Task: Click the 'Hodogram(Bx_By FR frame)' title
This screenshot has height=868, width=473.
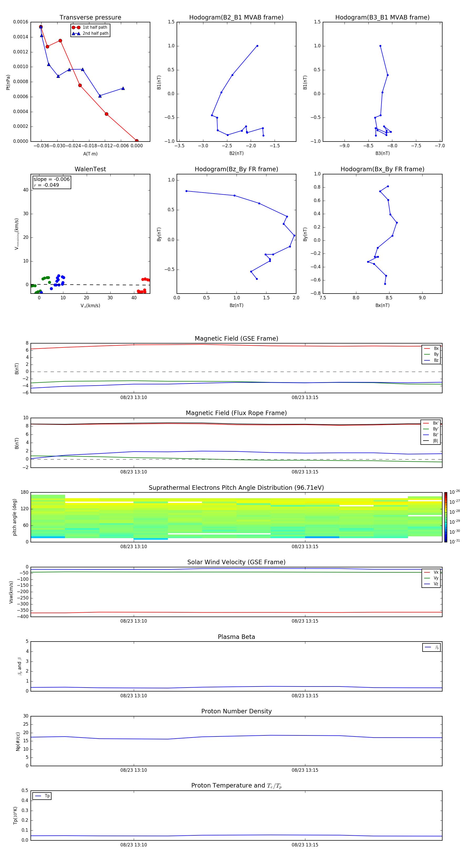Action: [382, 169]
